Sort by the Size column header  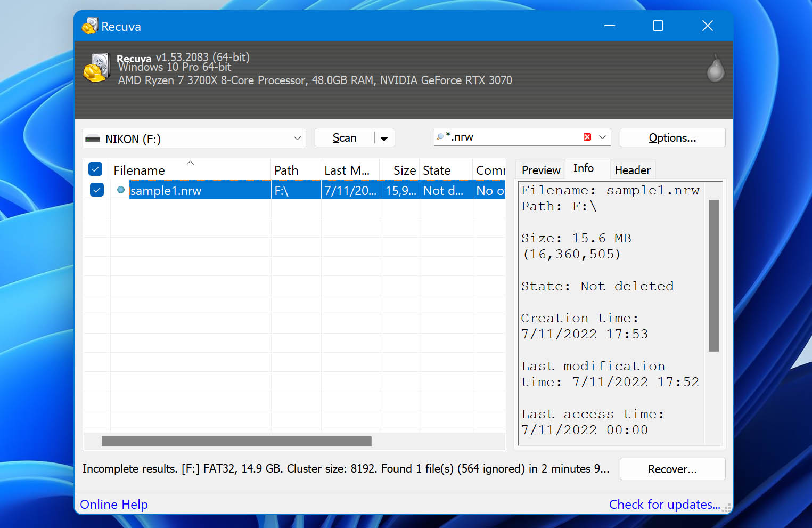(400, 170)
